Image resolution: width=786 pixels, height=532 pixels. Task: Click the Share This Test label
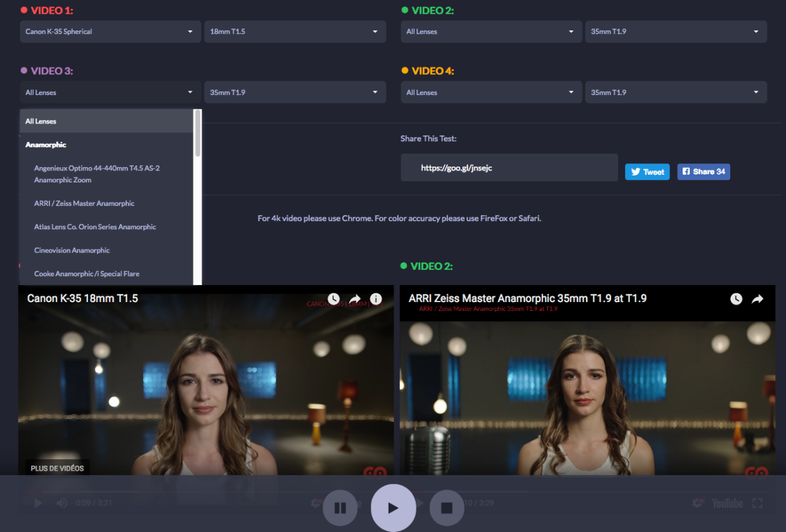pyautogui.click(x=428, y=139)
